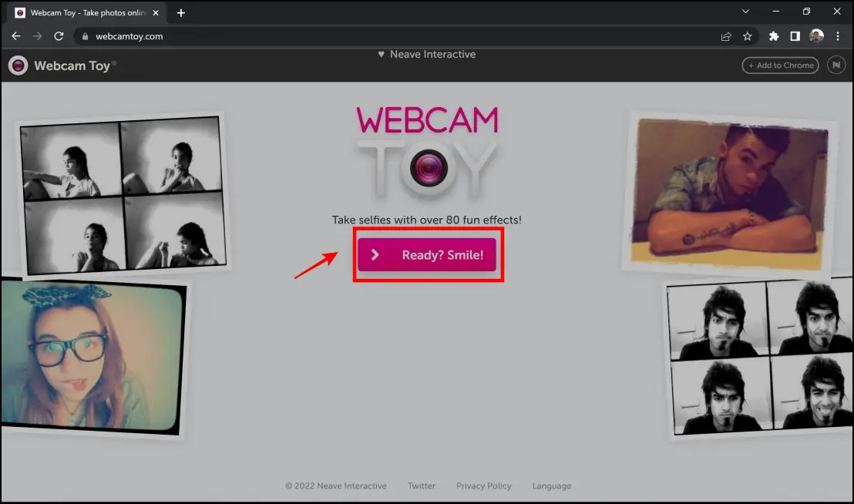Click the Add to Chrome button
The width and height of the screenshot is (854, 504).
[781, 66]
